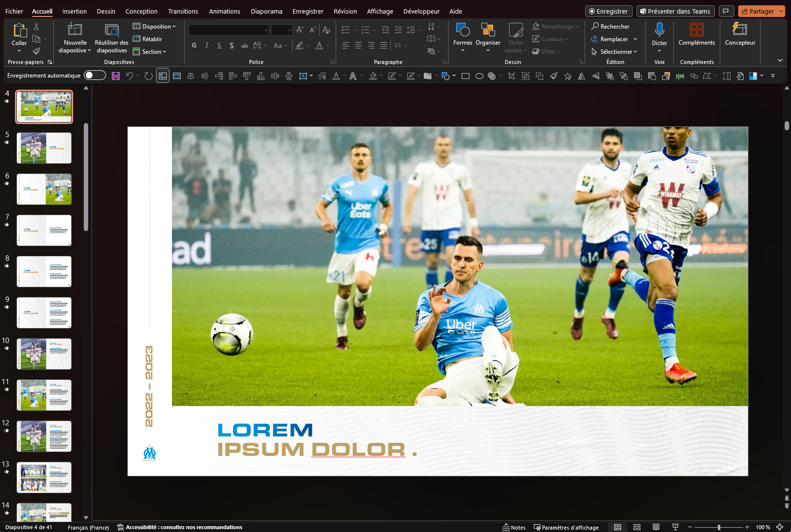Toggle strikethrough ab formatting

[245, 46]
